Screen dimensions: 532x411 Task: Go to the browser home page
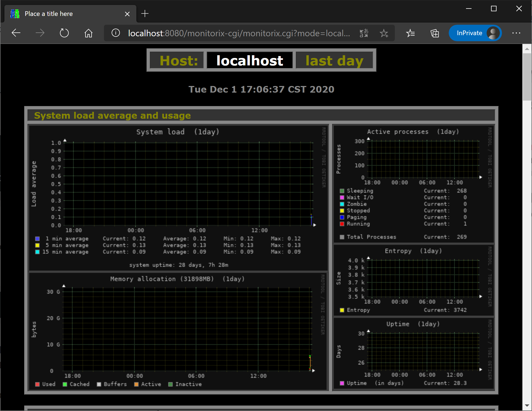click(88, 33)
